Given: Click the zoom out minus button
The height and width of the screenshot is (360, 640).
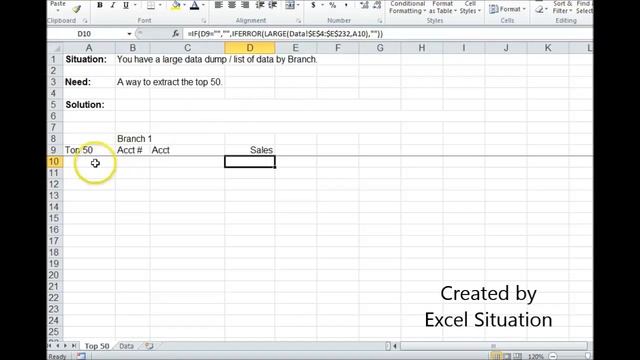Looking at the screenshot, I should point(553,356).
